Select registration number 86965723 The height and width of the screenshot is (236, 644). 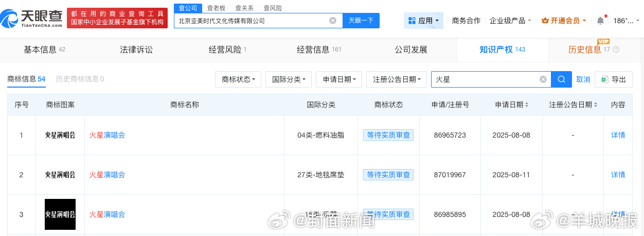coord(450,135)
